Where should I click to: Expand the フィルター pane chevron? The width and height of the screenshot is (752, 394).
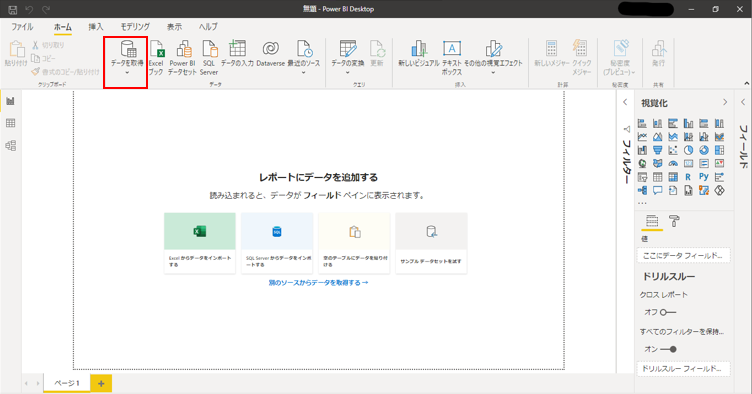(x=625, y=102)
